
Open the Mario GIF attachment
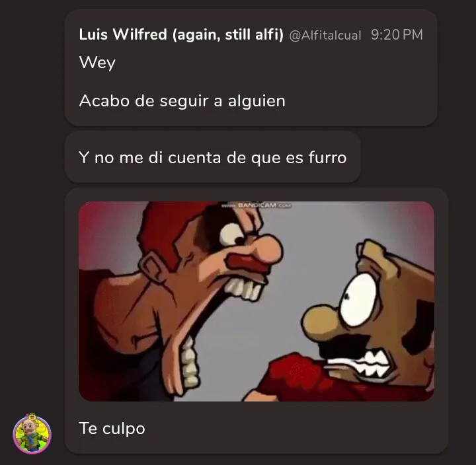click(257, 301)
